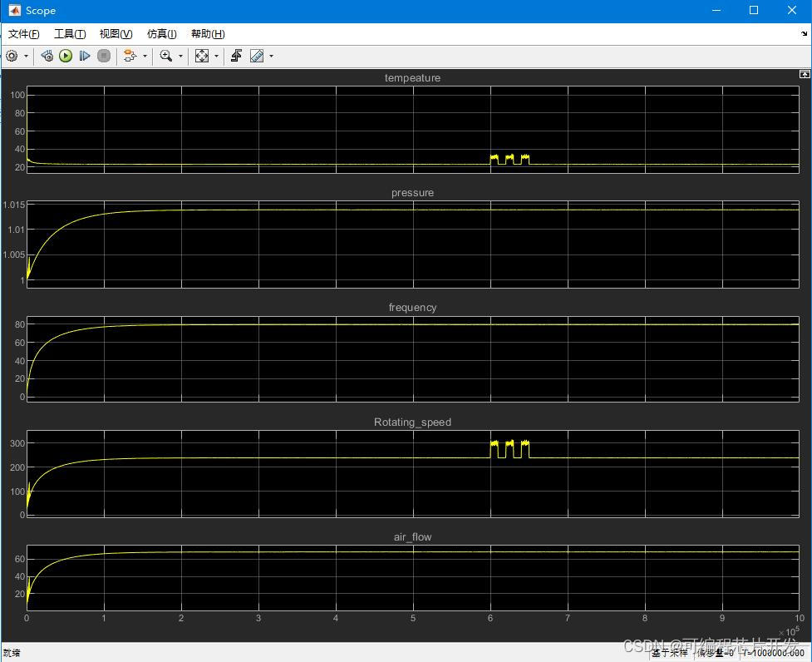Close the Scope window
This screenshot has width=812, height=662.
[792, 10]
